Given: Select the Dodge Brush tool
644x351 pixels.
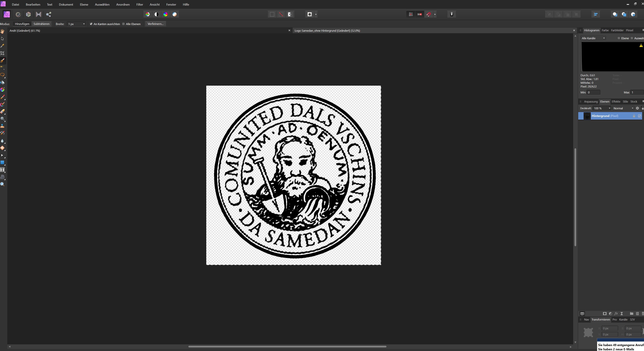Looking at the screenshot, I should pyautogui.click(x=3, y=119).
